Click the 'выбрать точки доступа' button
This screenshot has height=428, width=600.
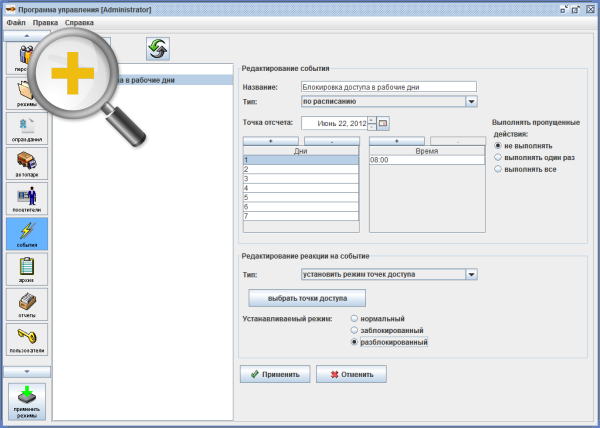[307, 298]
